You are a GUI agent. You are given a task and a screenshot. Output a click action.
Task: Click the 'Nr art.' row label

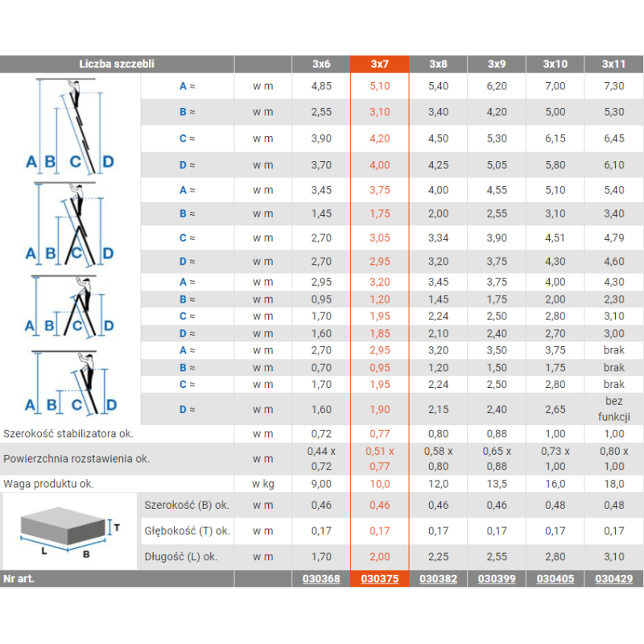pos(19,579)
